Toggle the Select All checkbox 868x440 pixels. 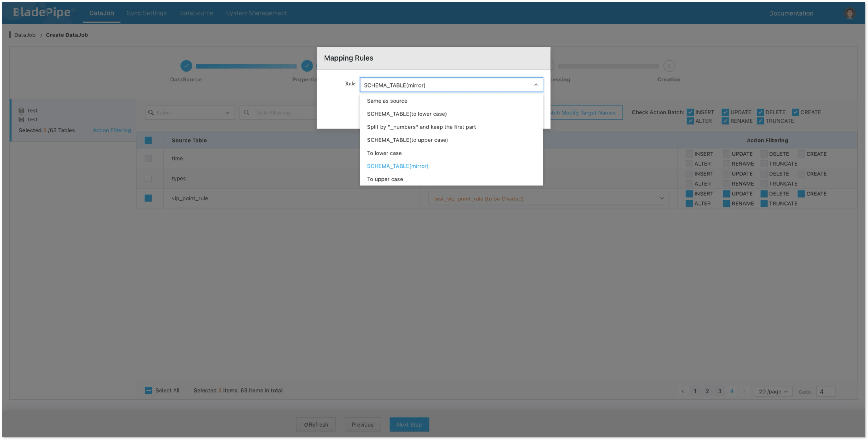click(149, 391)
